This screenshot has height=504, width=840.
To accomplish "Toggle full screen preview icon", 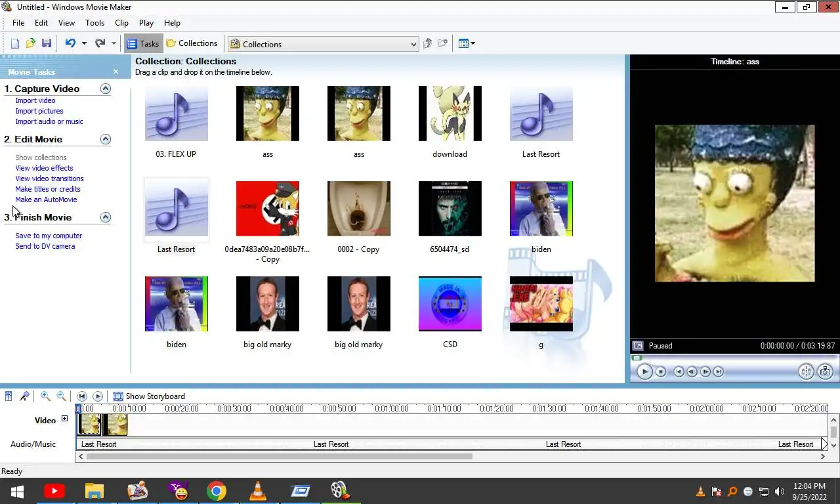I will (x=637, y=345).
